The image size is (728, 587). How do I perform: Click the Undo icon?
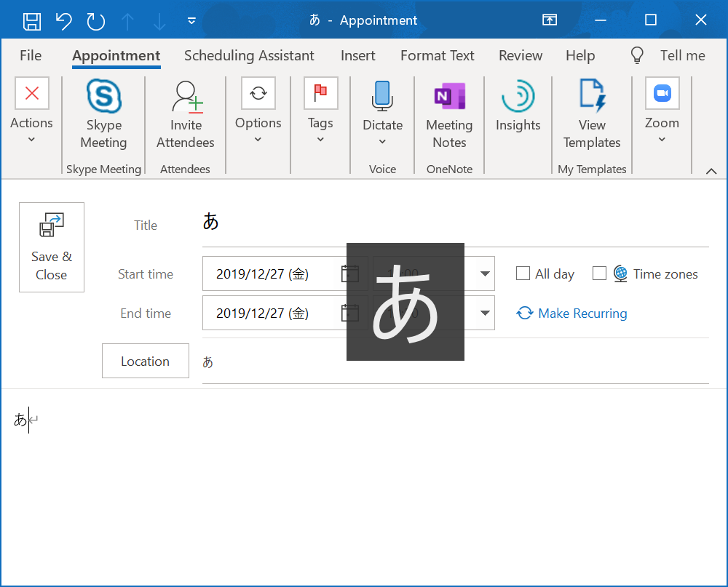coord(63,20)
